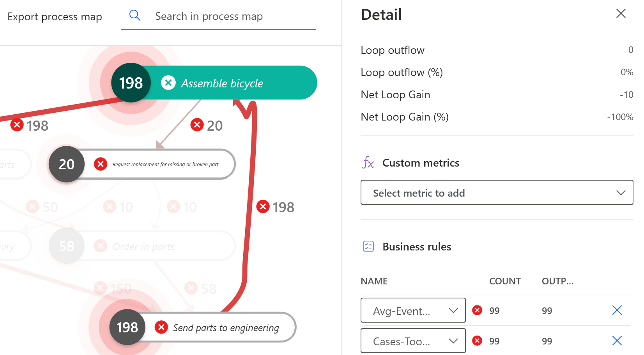Select the Request replacement for missing part node

click(142, 164)
